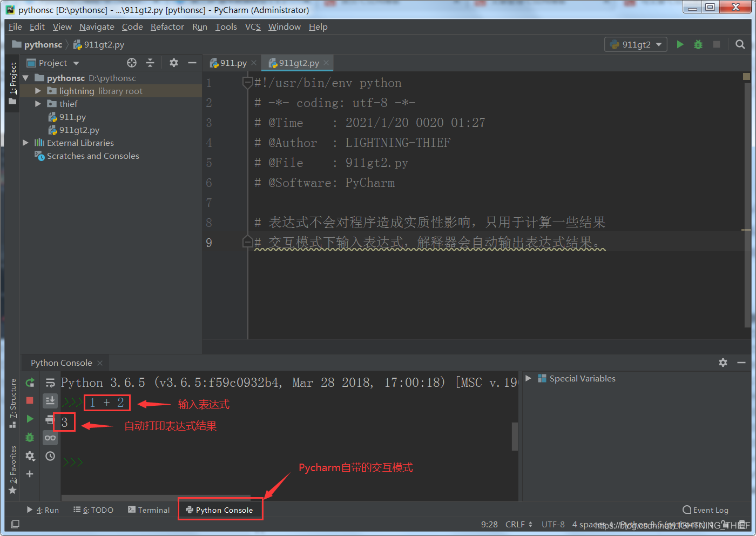Image resolution: width=756 pixels, height=536 pixels.
Task: Locate current file in Project tree
Action: click(x=132, y=63)
